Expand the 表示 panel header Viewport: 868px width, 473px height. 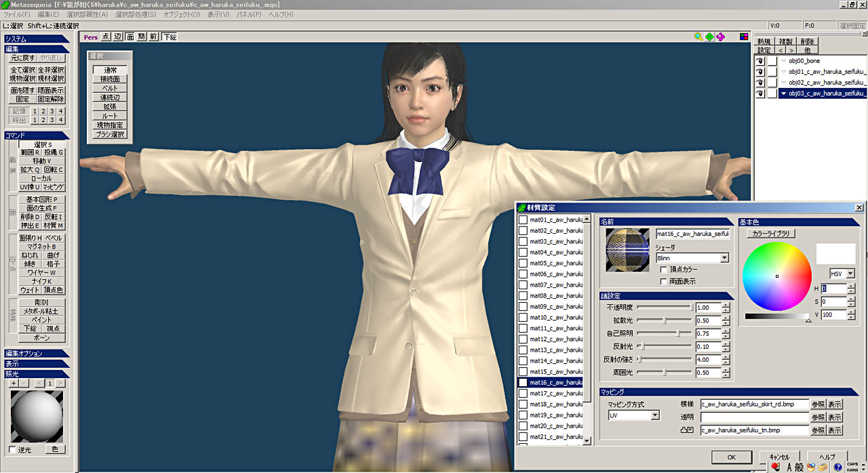37,364
